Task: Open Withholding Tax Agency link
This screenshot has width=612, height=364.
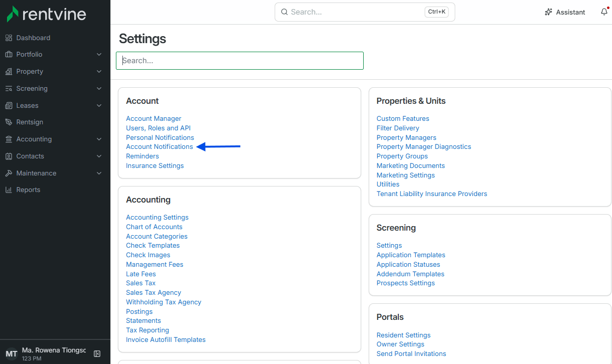Action: pyautogui.click(x=164, y=302)
